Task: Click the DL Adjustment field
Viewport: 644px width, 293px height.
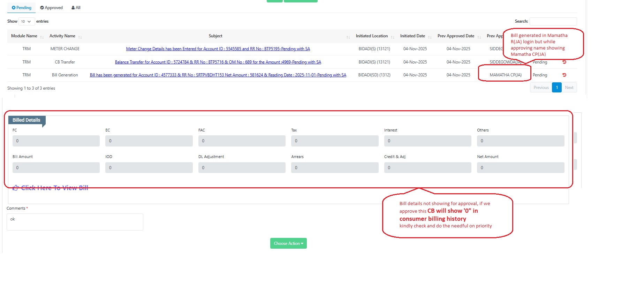Action: (242, 168)
